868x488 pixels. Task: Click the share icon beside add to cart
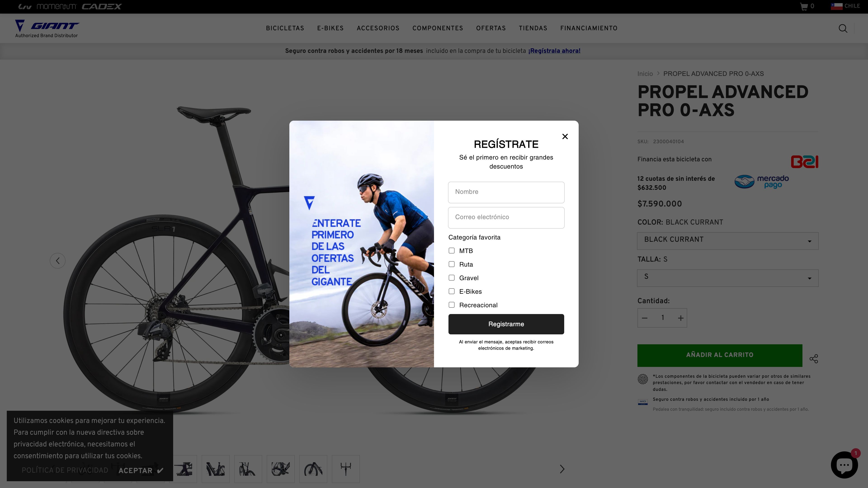[814, 359]
